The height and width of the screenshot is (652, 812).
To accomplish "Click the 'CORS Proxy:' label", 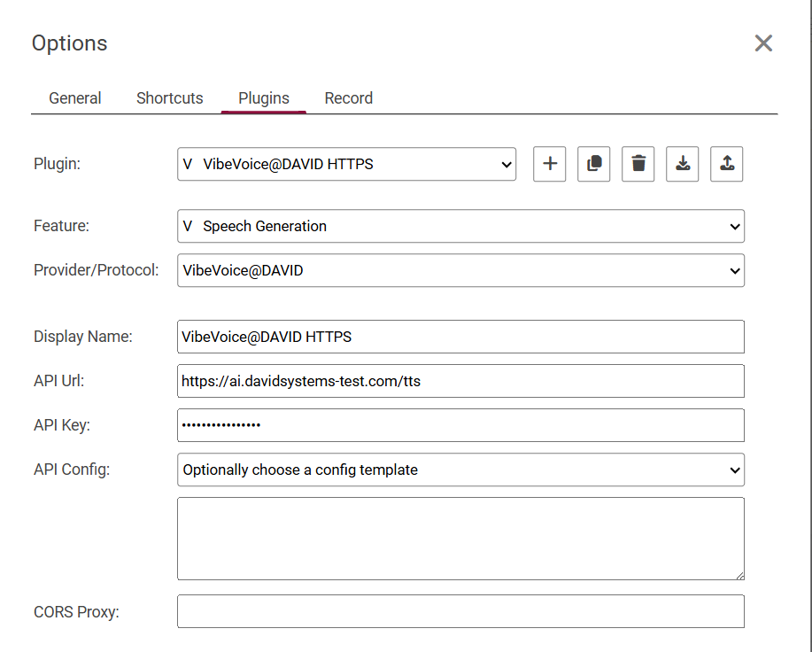I will pyautogui.click(x=76, y=611).
